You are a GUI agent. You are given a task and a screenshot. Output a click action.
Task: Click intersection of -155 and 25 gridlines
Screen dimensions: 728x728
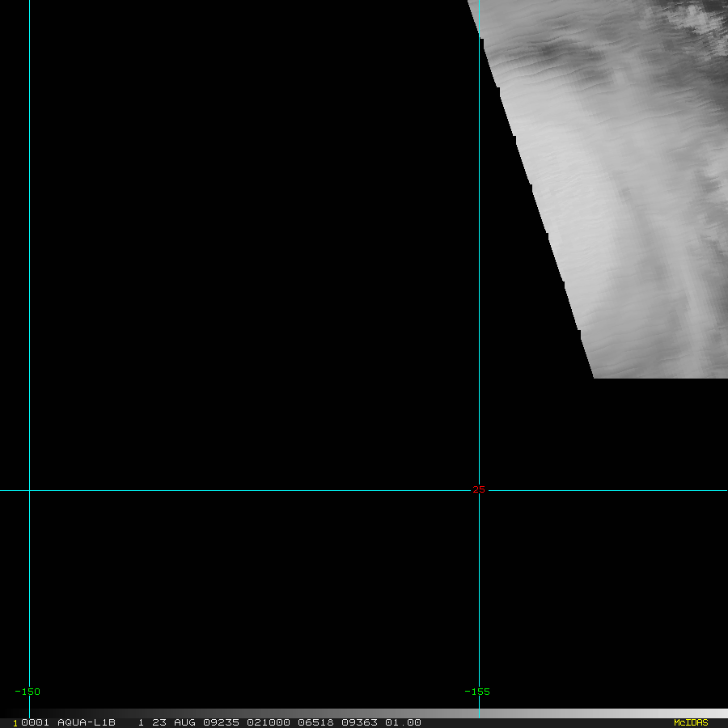click(x=479, y=490)
